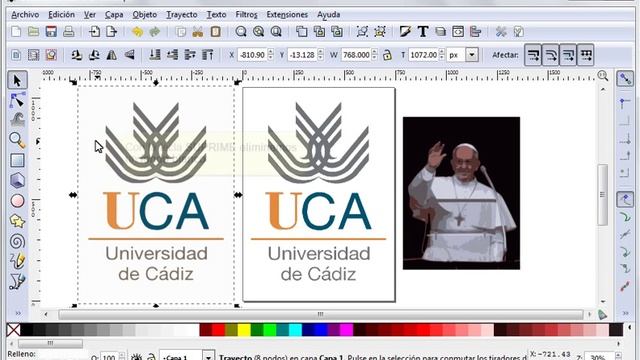Click the Import icon
The width and height of the screenshot is (640, 360).
94,32
